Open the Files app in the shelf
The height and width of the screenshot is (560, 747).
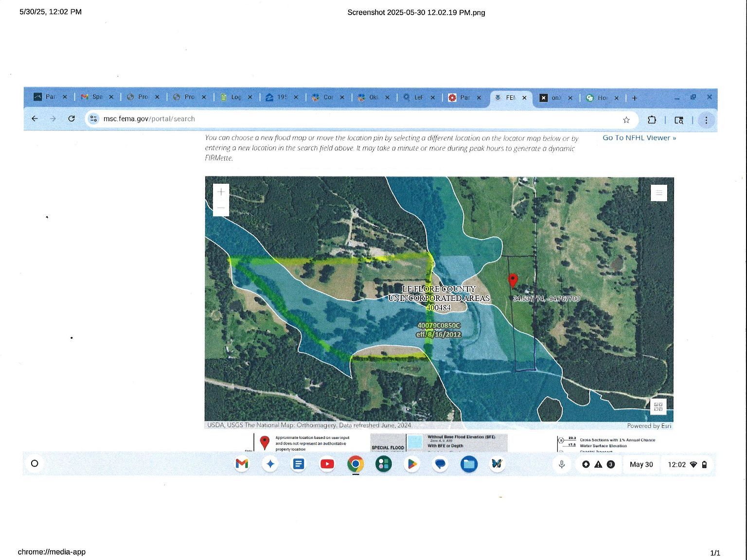pos(469,464)
